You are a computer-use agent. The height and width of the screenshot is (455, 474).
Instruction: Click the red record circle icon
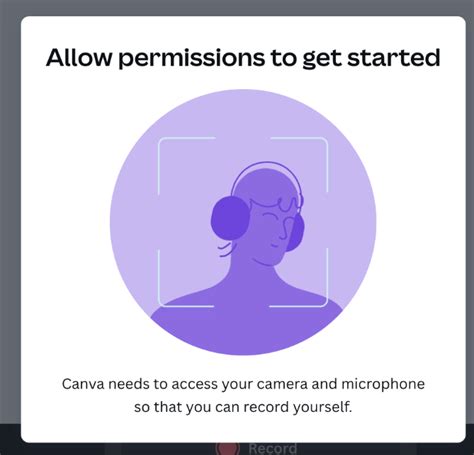(x=227, y=448)
